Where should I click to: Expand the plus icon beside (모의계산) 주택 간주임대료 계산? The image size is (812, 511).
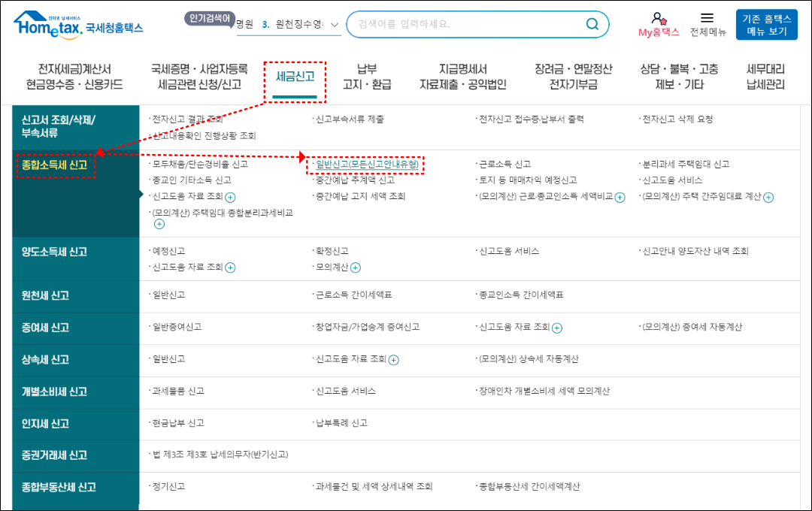point(770,197)
